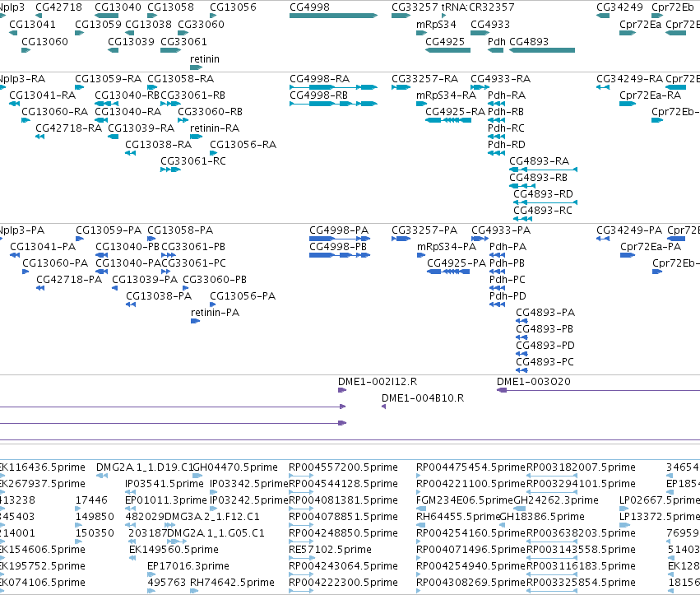
Task: Click the CG42718-RA transcript
Action: (39, 137)
